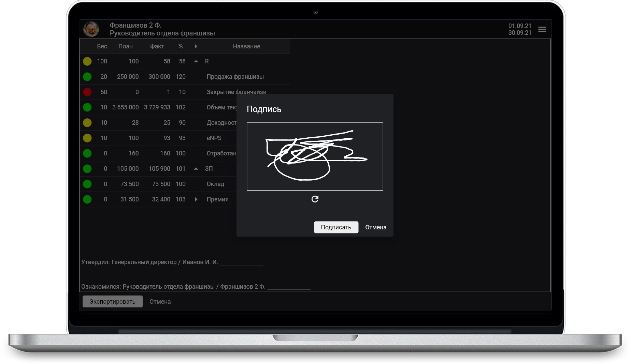Click green status circle for Продажа франшизы
This screenshot has height=364, width=631.
pos(87,77)
